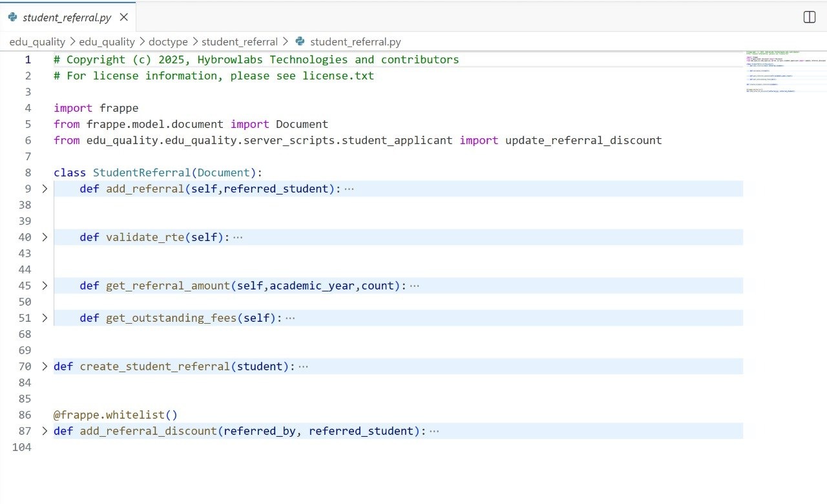Click the fold chevron beside get_outstanding_fees
This screenshot has width=827, height=504.
(44, 318)
